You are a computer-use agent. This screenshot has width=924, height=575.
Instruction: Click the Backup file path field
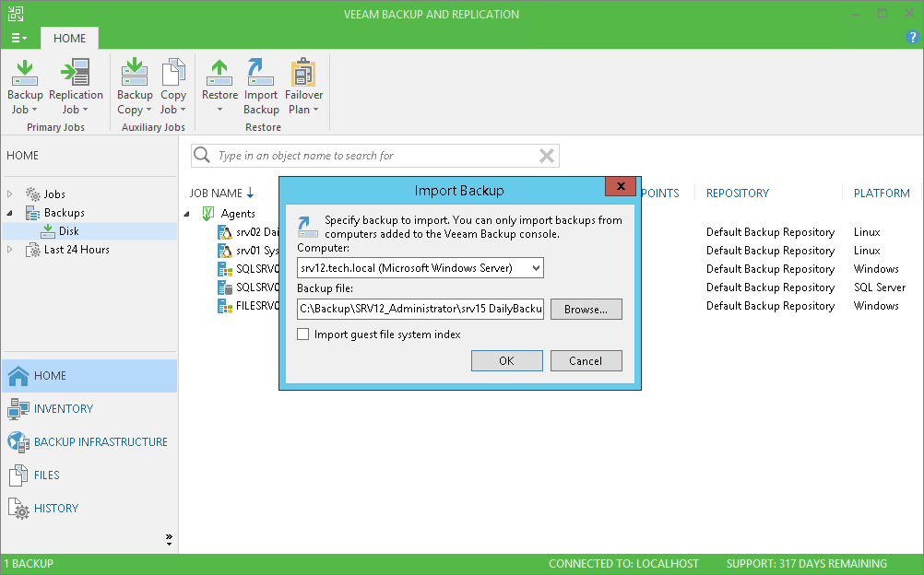421,309
